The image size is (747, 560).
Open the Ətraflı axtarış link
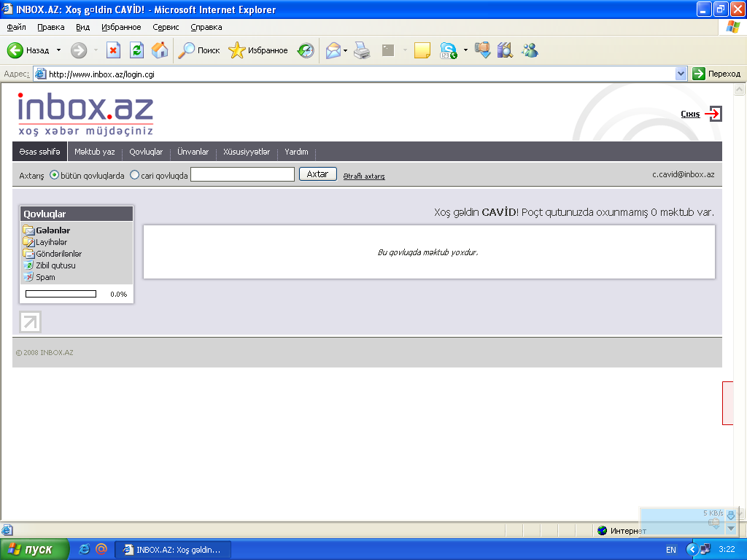click(364, 176)
